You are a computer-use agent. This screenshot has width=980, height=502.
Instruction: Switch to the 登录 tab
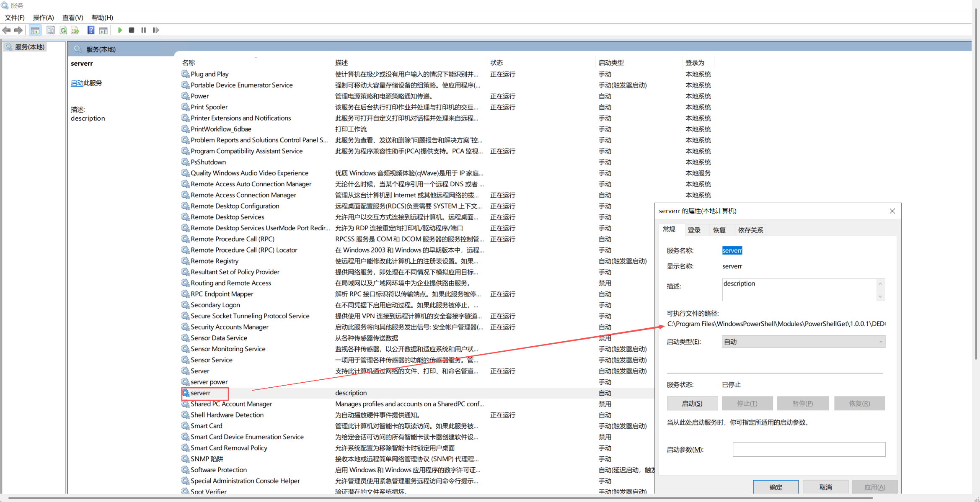click(x=694, y=230)
